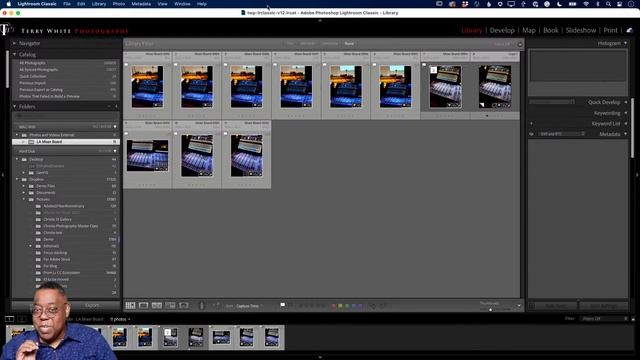Switch to Grid view in the toolbar

(x=130, y=305)
